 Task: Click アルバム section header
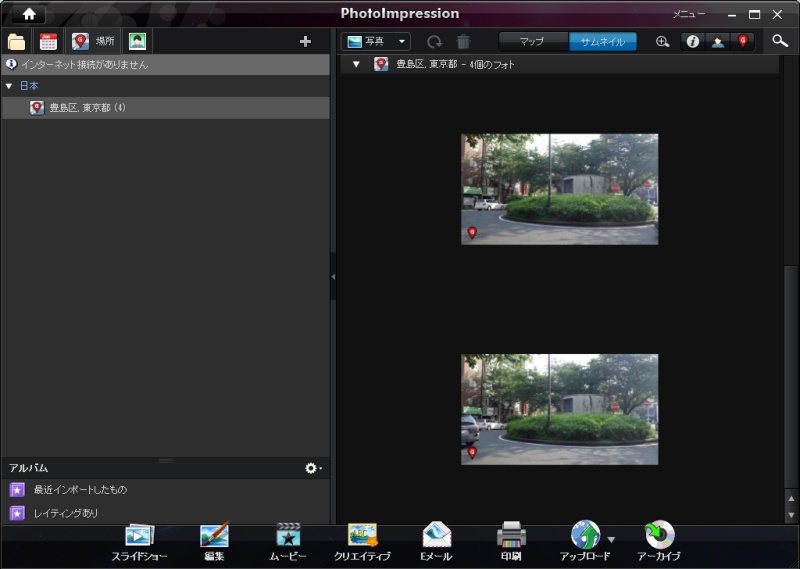(29, 468)
